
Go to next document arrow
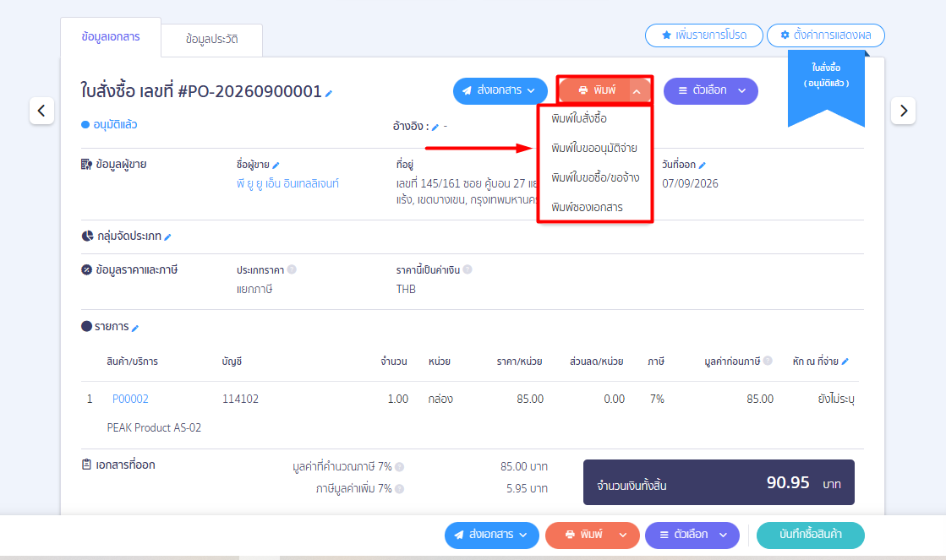[903, 111]
